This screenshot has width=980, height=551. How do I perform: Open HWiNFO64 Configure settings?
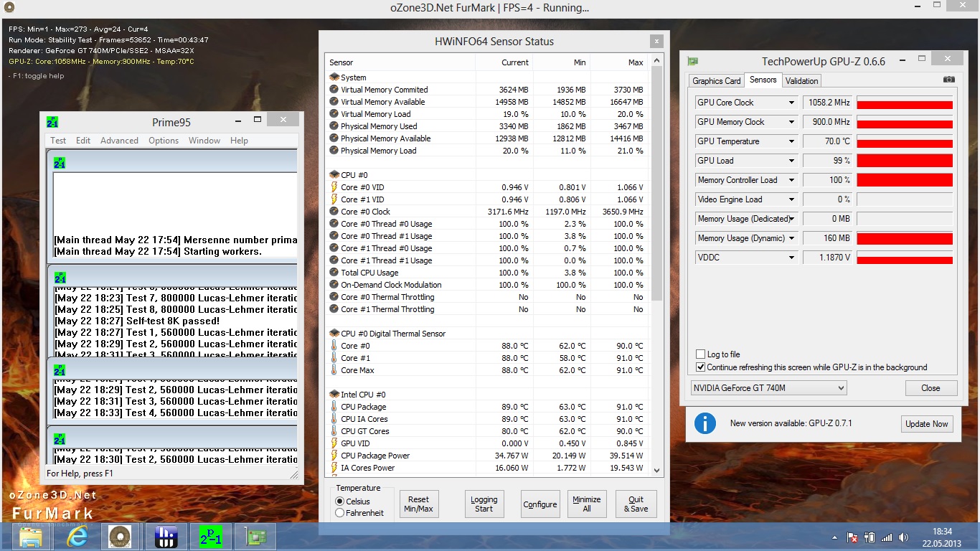click(540, 504)
